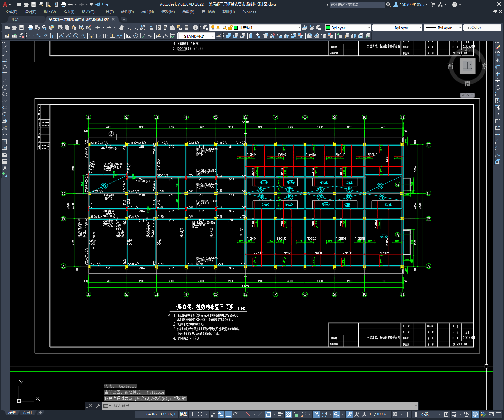Image resolution: width=504 pixels, height=420 pixels.
Task: Open the Layer Properties Manager icon
Action: (x=206, y=28)
